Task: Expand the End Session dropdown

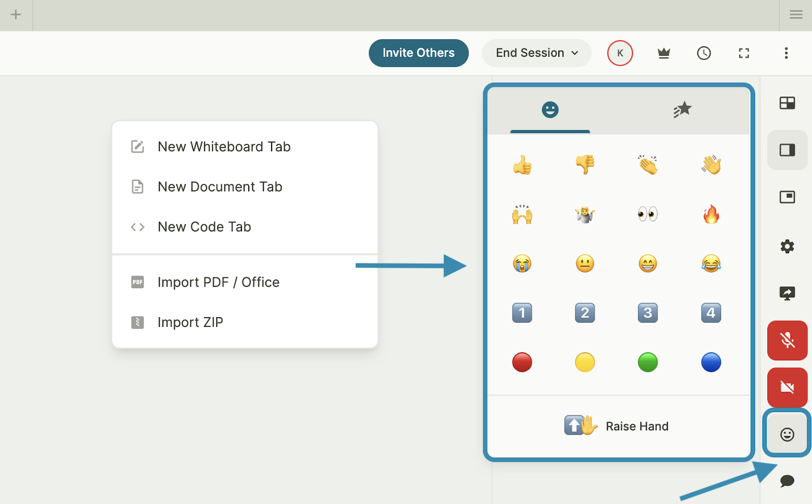Action: click(536, 53)
